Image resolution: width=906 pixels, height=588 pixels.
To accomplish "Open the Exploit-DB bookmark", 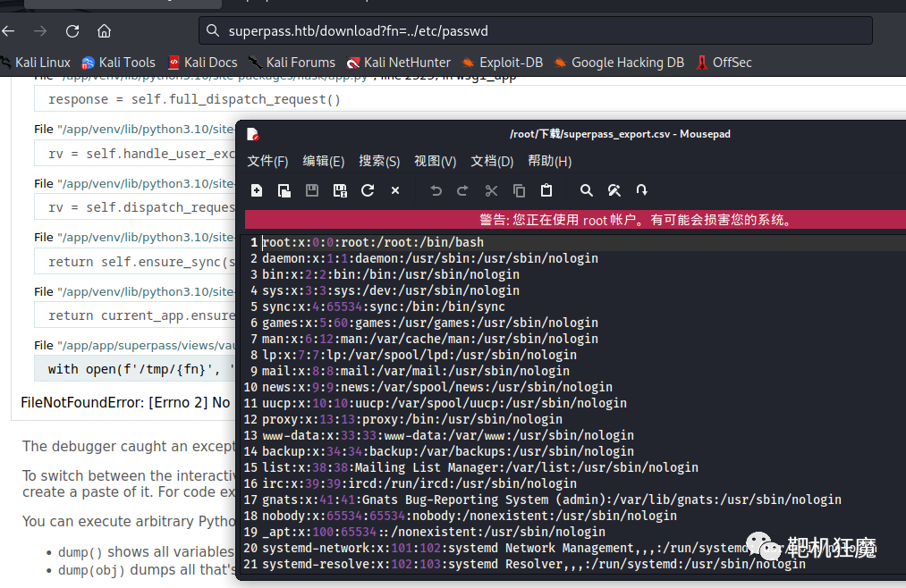I will [503, 63].
